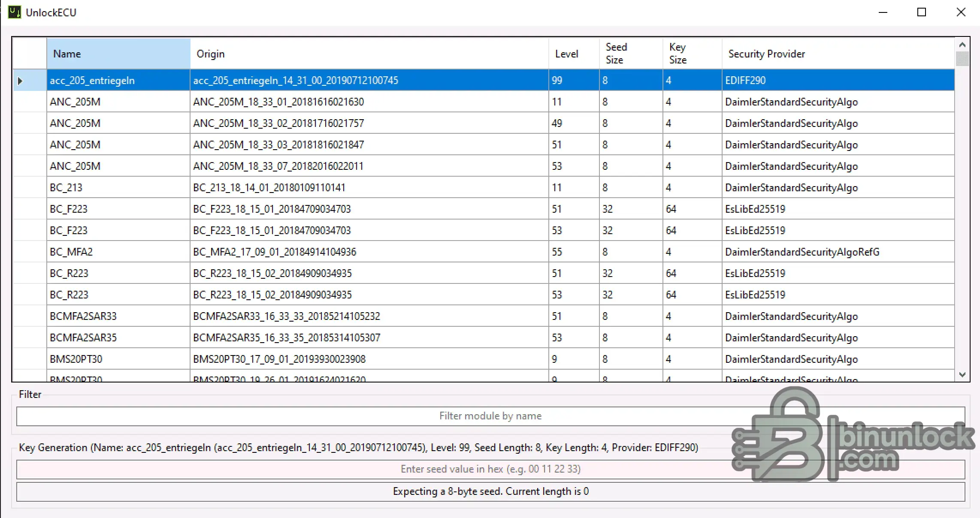
Task: Select the acc_205_entriegeln name cell
Action: tap(118, 80)
